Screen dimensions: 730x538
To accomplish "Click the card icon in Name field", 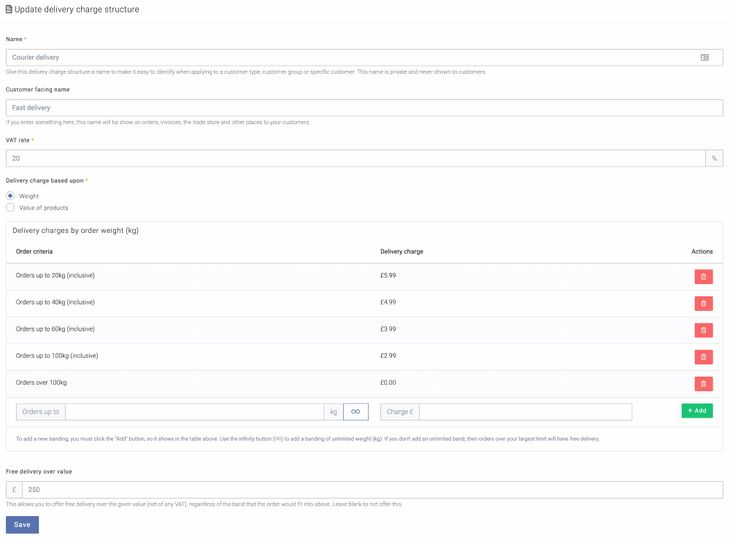I will click(705, 58).
